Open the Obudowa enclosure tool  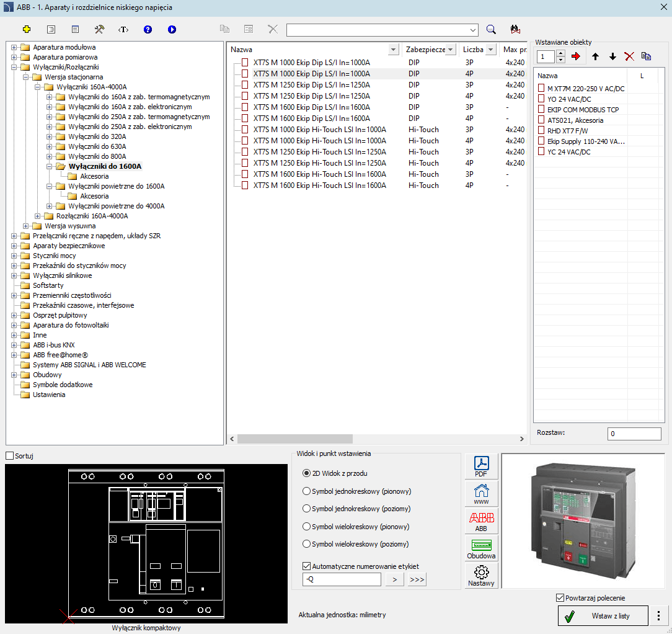[x=481, y=548]
